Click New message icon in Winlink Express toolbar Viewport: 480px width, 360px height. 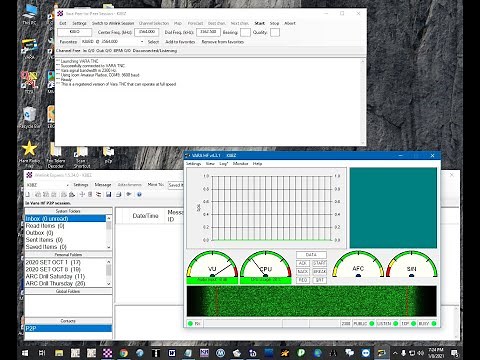pos(28,194)
